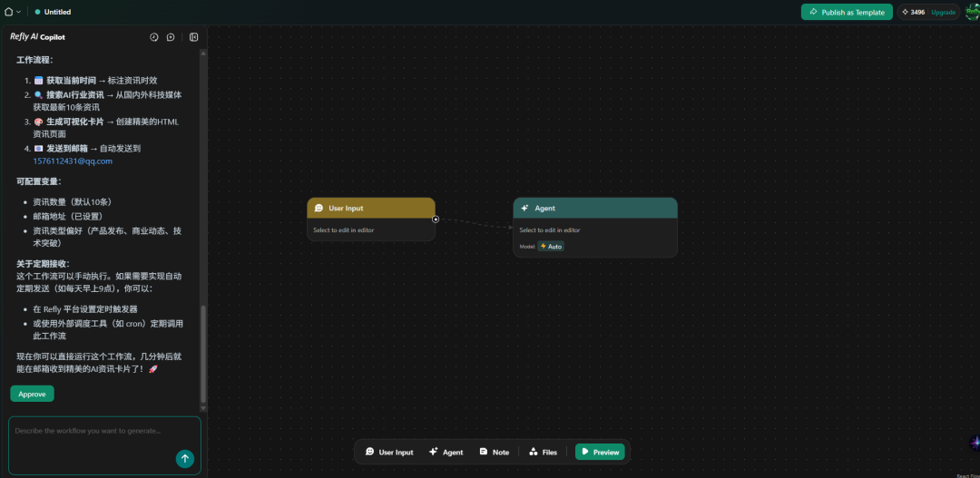Click the '发送到邮箱' workflow step

pyautogui.click(x=67, y=148)
